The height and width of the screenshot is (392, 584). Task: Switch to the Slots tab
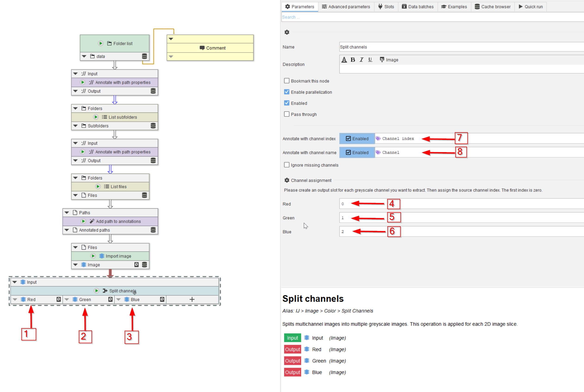386,7
